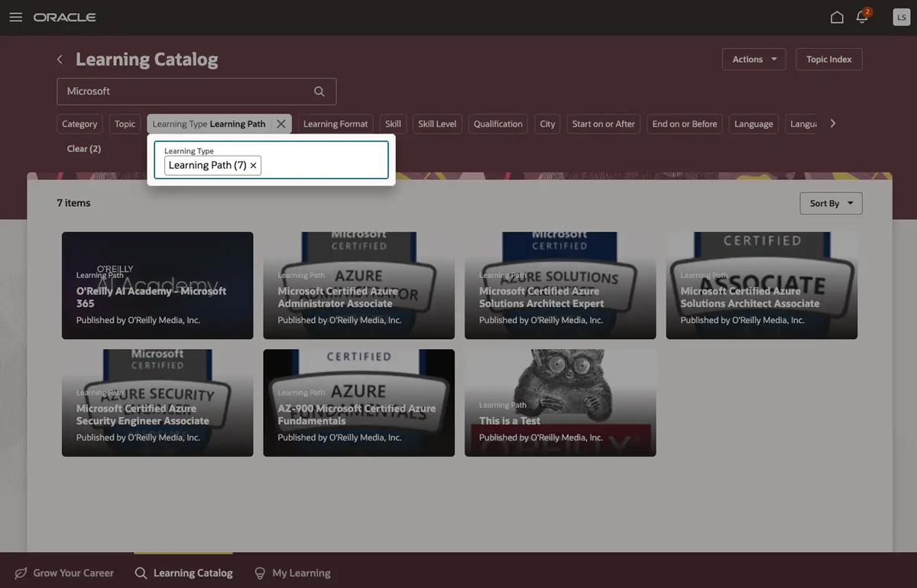The height and width of the screenshot is (588, 917).
Task: Open the This is a Test card
Action: tap(560, 403)
